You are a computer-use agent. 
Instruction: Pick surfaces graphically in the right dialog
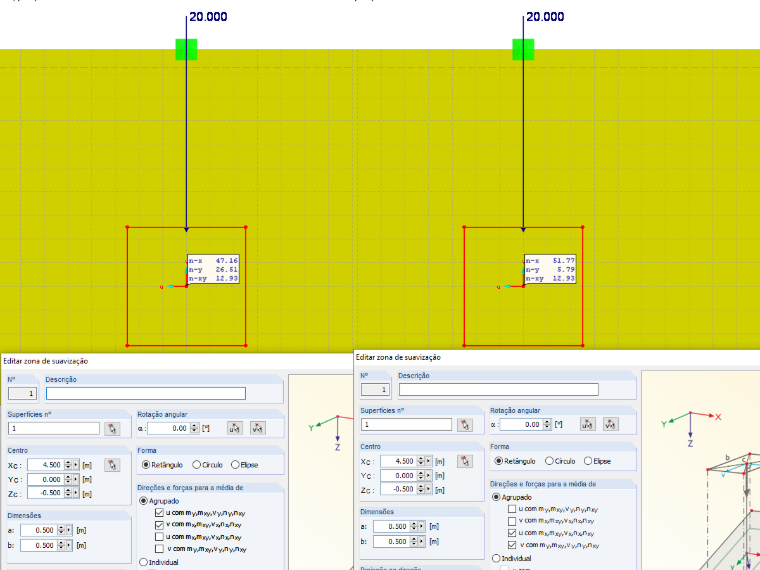[x=465, y=425]
